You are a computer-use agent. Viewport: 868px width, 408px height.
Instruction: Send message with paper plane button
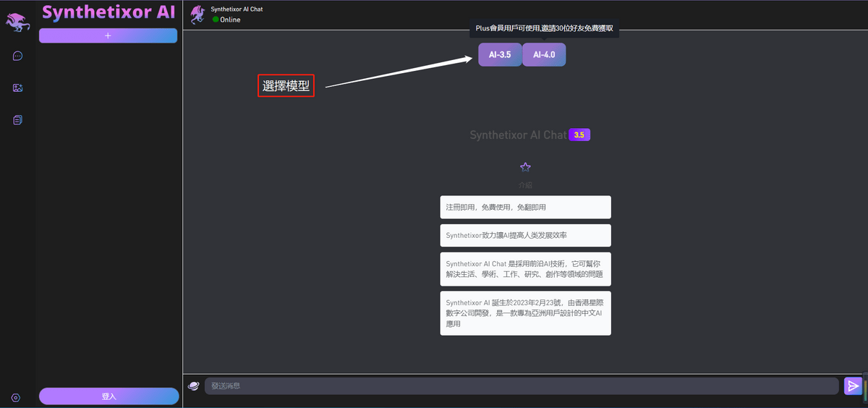[x=853, y=386]
